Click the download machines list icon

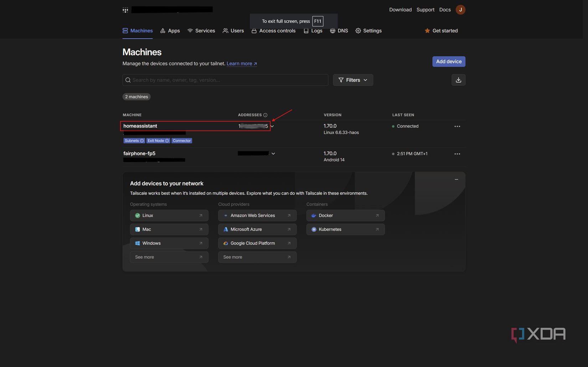458,80
